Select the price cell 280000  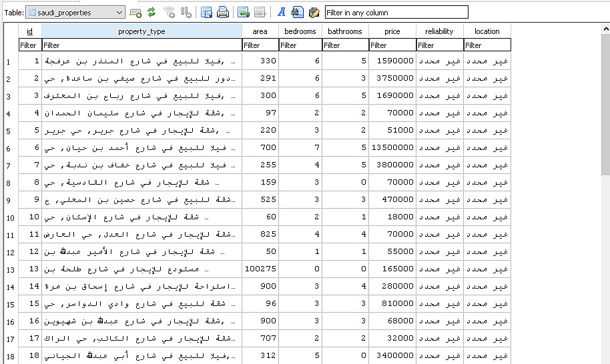[392, 286]
